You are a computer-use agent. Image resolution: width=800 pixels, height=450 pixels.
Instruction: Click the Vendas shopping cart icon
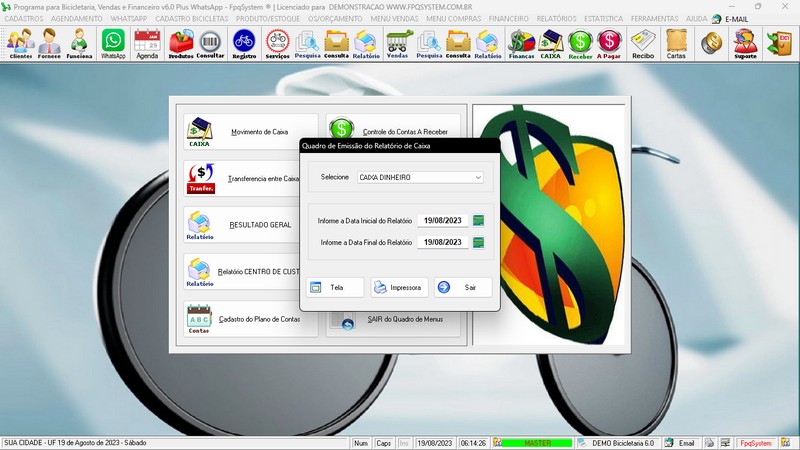[x=398, y=43]
